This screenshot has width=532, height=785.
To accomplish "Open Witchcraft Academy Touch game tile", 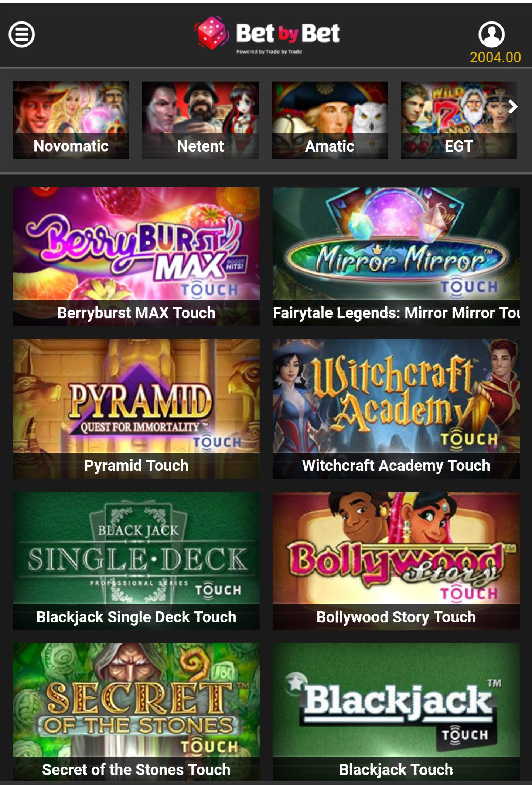I will pyautogui.click(x=396, y=409).
